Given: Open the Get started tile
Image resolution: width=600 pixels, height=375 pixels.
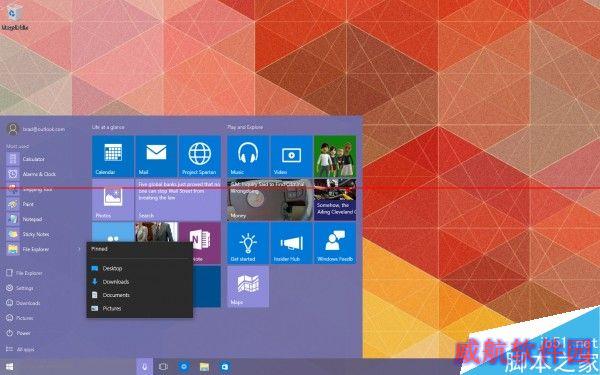Looking at the screenshot, I should click(248, 243).
